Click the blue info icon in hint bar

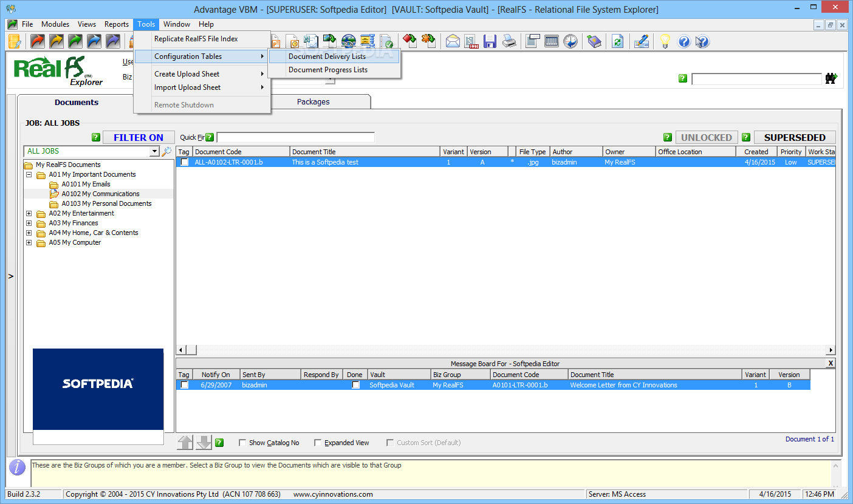(x=18, y=467)
